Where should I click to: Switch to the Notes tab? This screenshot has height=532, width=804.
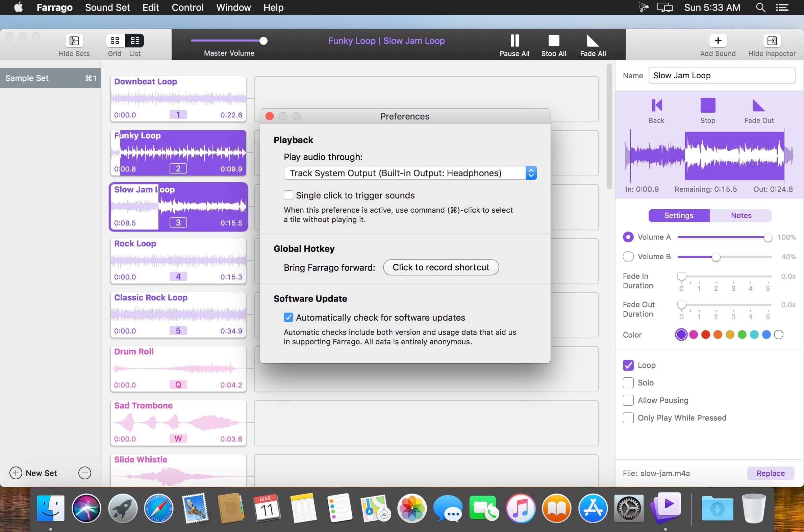[x=741, y=215]
